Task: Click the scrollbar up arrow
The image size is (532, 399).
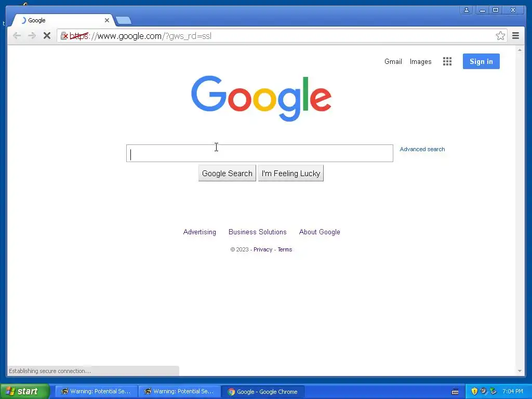Action: coord(520,50)
